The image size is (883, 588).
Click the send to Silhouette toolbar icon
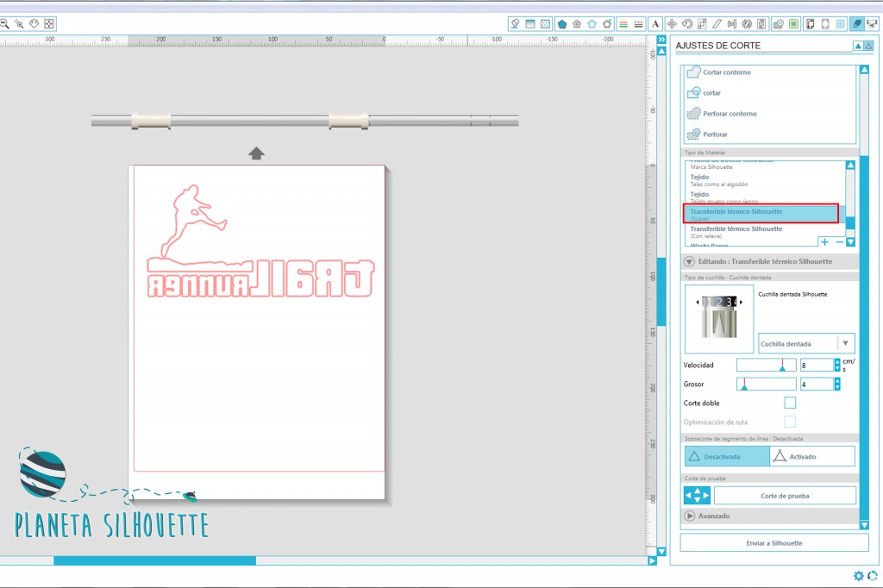[872, 23]
